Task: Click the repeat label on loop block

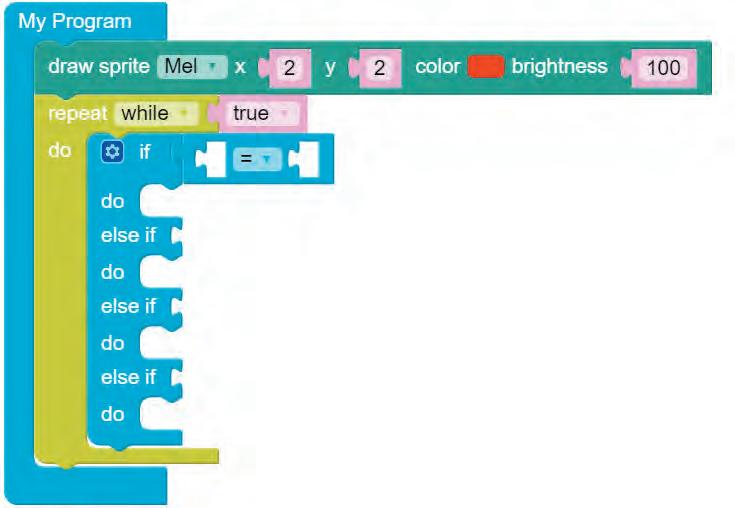Action: 77,113
